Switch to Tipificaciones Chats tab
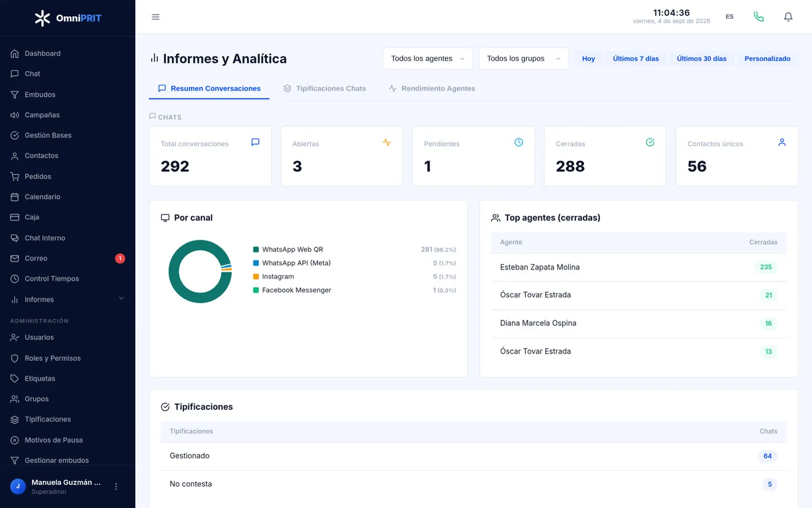The image size is (812, 508). (x=324, y=88)
